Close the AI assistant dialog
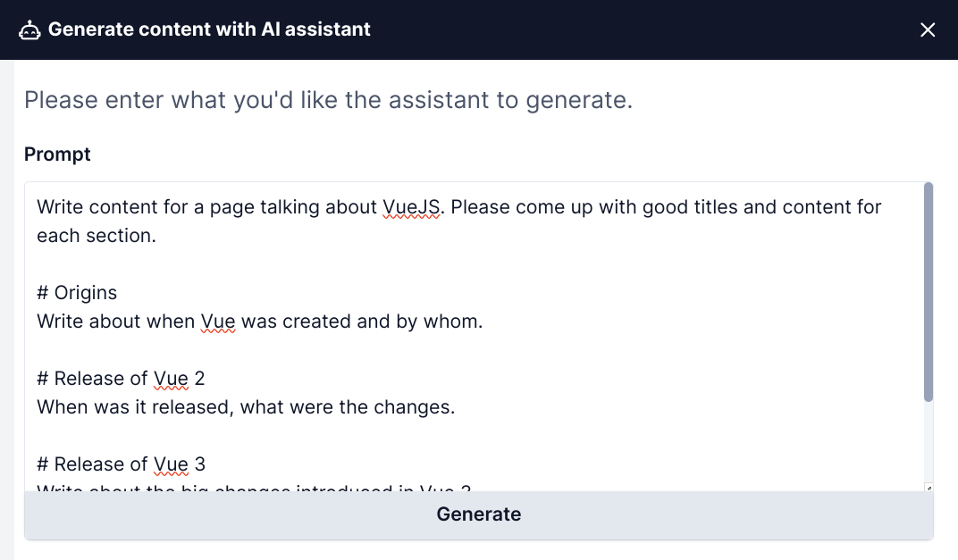Screen dimensions: 958x560 coord(928,29)
